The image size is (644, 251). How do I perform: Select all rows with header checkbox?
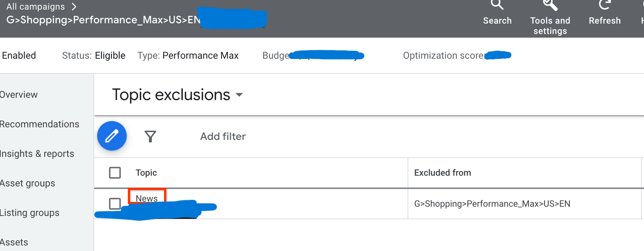pyautogui.click(x=115, y=173)
